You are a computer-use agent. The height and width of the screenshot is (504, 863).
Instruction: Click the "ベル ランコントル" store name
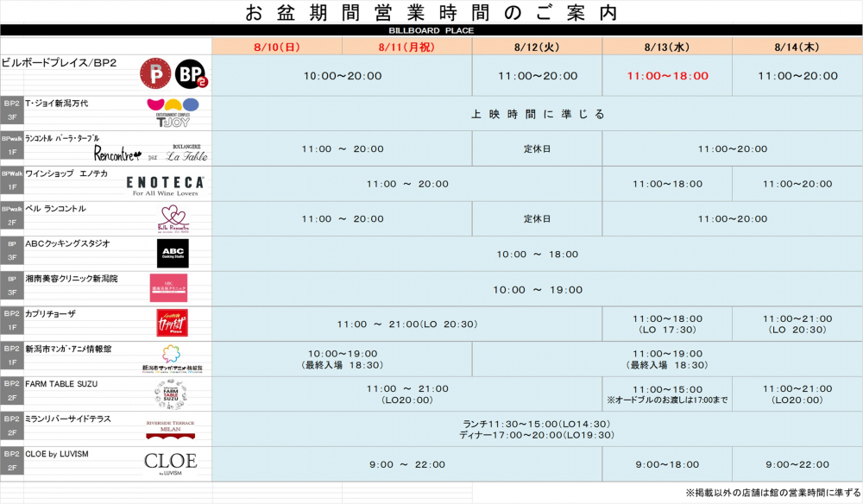click(x=55, y=209)
